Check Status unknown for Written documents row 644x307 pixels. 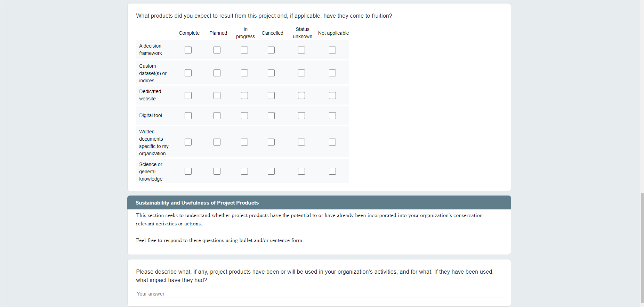(301, 142)
